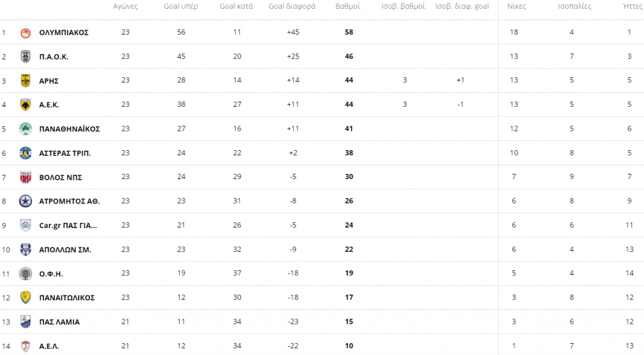Viewport: 644px width, 355px height.
Task: Click the ΑΡΗΣ yellow crest icon
Action: click(25, 80)
